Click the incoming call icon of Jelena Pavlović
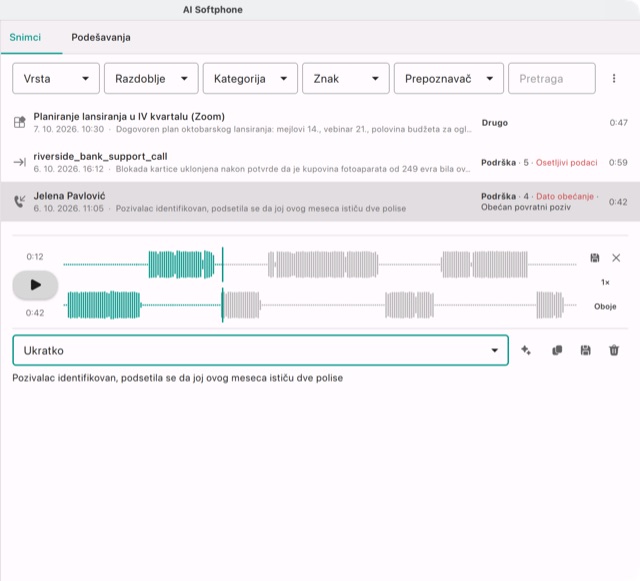640x581 pixels. click(20, 201)
